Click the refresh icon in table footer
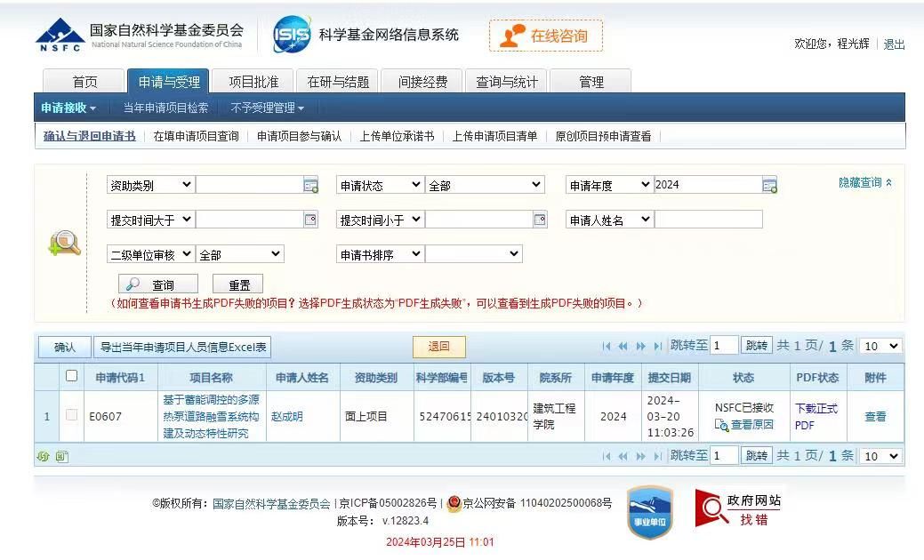Screen dimensions: 924x560 (x=43, y=456)
